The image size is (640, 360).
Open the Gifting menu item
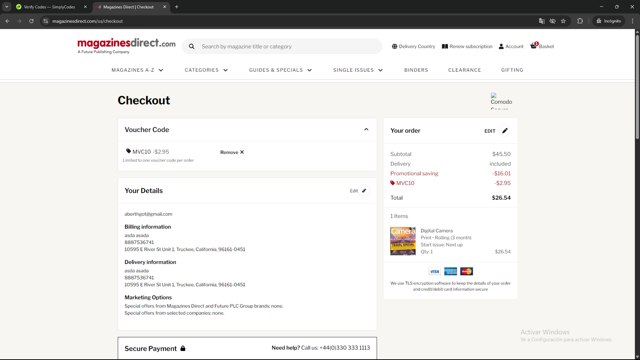512,70
